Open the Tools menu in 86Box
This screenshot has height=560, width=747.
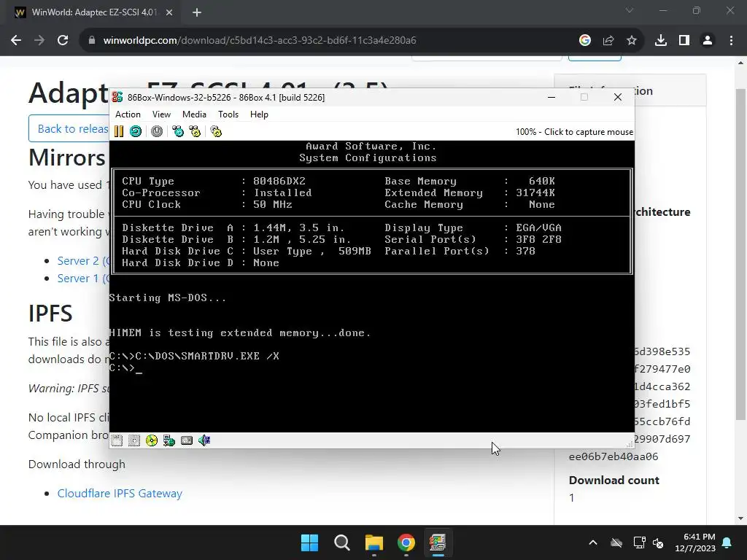coord(228,114)
